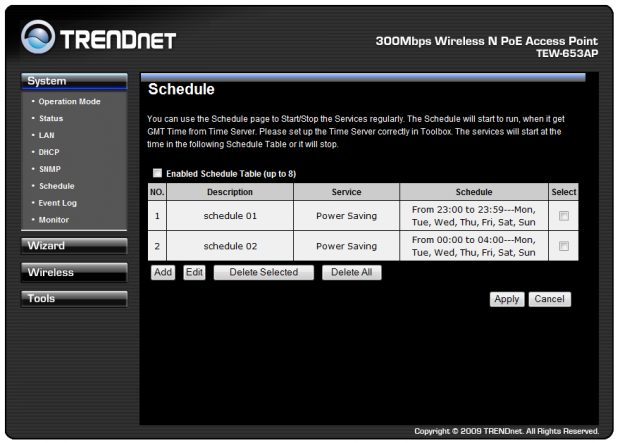Open DHCP settings
The width and height of the screenshot is (620, 443).
tap(49, 152)
